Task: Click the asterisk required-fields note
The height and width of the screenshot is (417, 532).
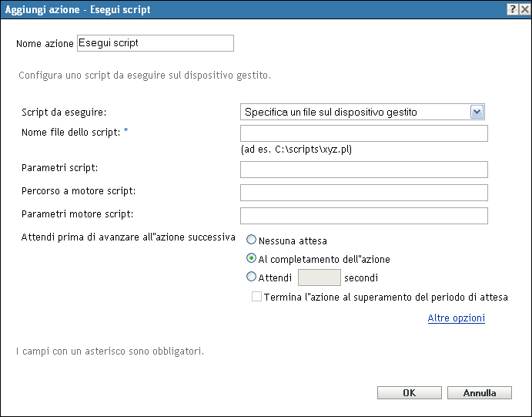Action: tap(110, 352)
